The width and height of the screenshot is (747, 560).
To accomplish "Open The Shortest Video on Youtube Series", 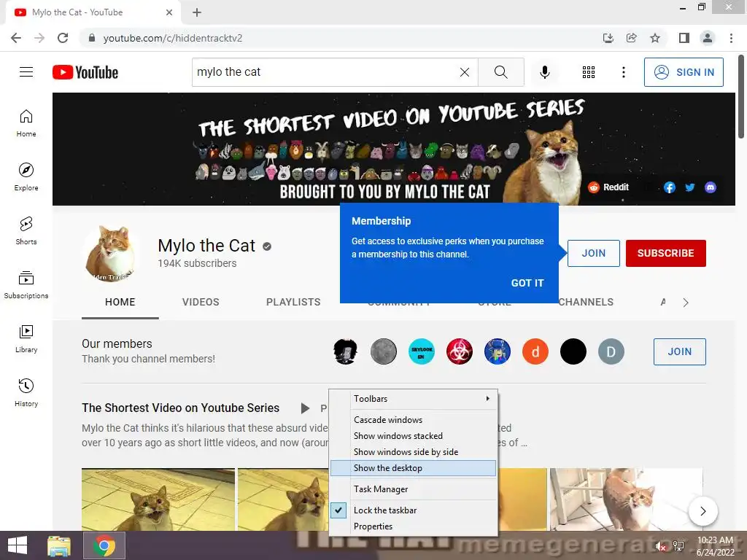I will pos(181,408).
